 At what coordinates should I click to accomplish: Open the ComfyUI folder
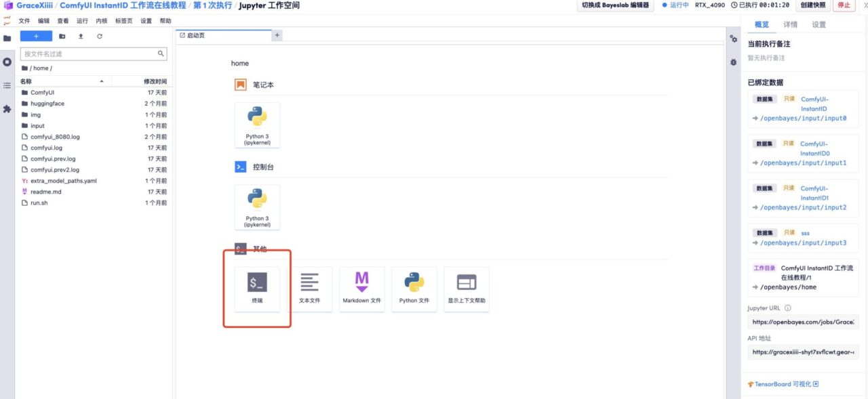pyautogui.click(x=42, y=92)
